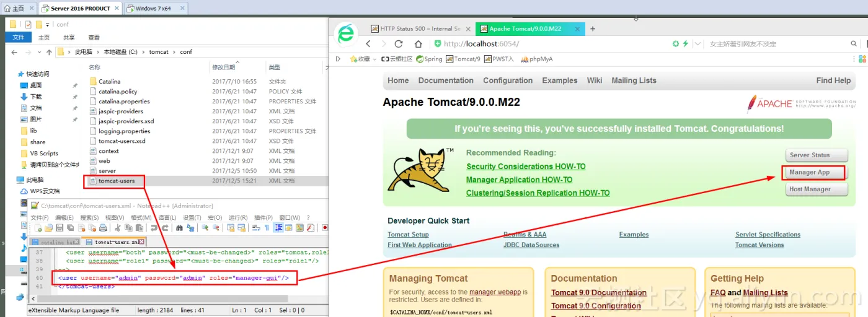Screen dimensions: 868x317
Task: Open the Explorer quick access toolbar dropdown
Action: [x=48, y=25]
